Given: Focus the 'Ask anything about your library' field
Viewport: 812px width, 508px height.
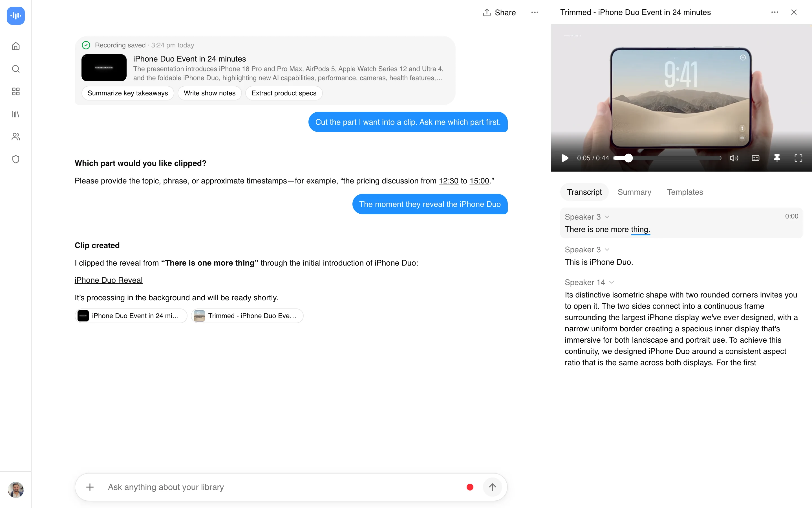Looking at the screenshot, I should [282, 487].
